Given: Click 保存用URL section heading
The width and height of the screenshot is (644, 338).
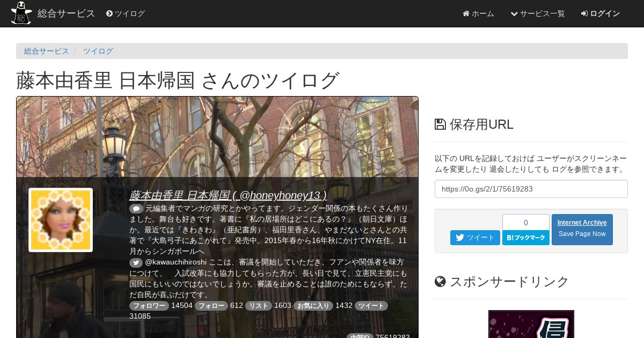Looking at the screenshot, I should [474, 124].
